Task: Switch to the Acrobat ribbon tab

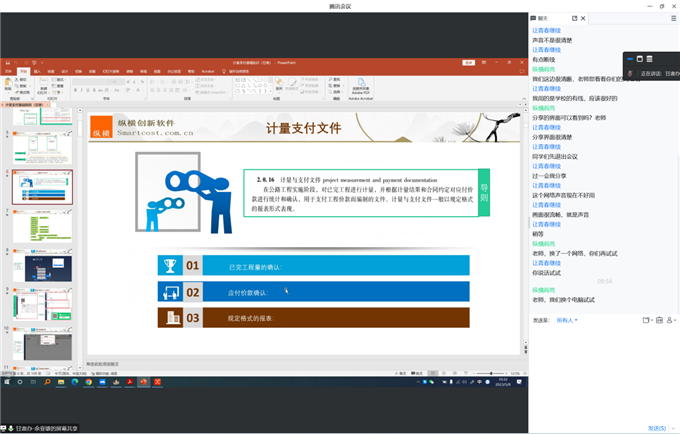Action: click(x=205, y=72)
